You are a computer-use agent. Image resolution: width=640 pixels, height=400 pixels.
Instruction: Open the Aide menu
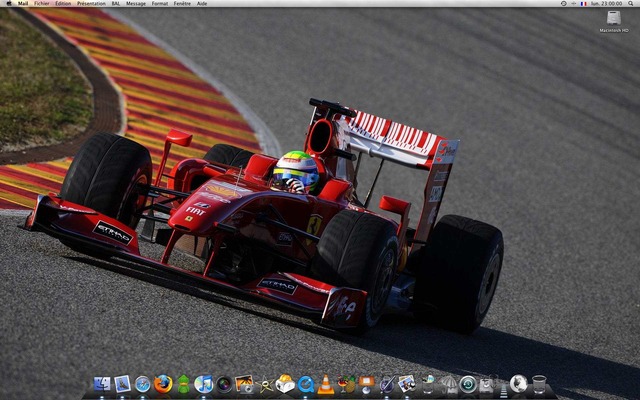[202, 3]
